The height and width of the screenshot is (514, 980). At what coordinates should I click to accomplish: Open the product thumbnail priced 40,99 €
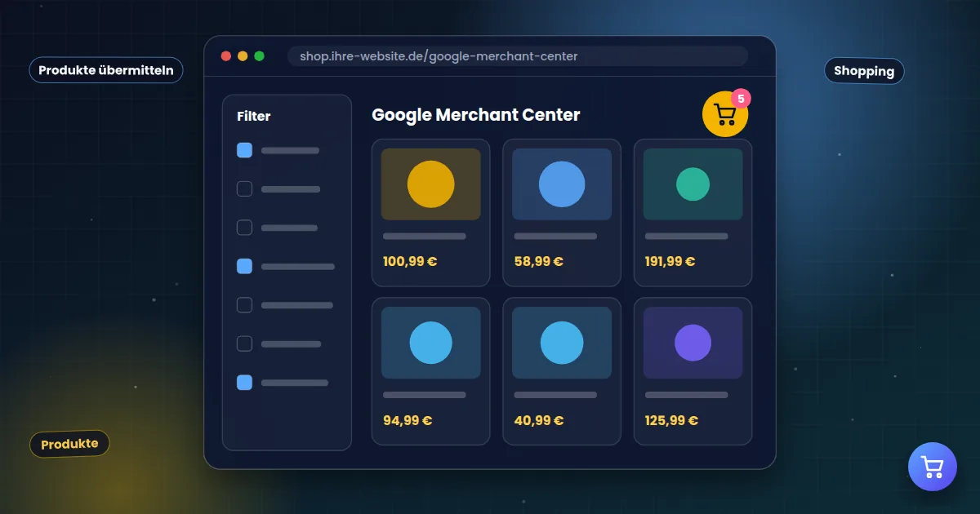[562, 343]
